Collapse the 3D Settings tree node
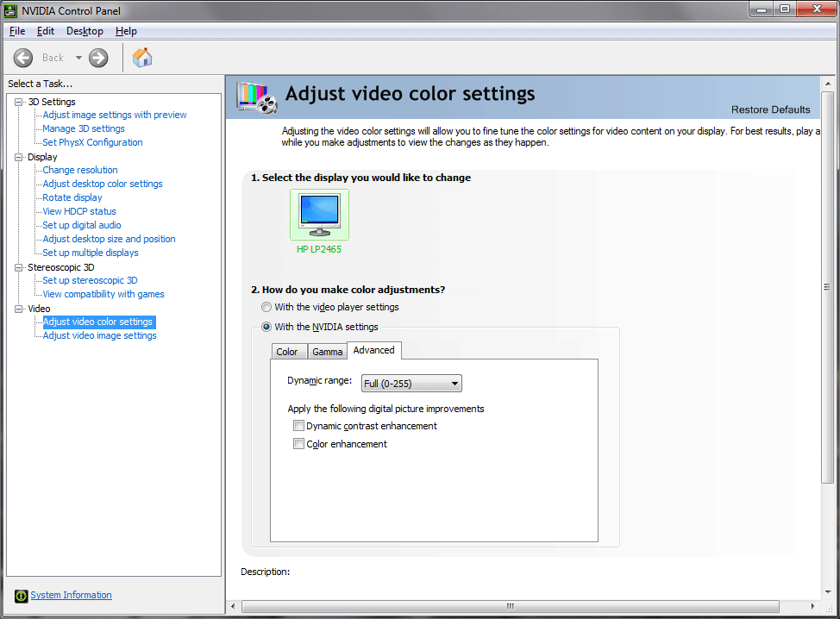The image size is (840, 619). [19, 102]
